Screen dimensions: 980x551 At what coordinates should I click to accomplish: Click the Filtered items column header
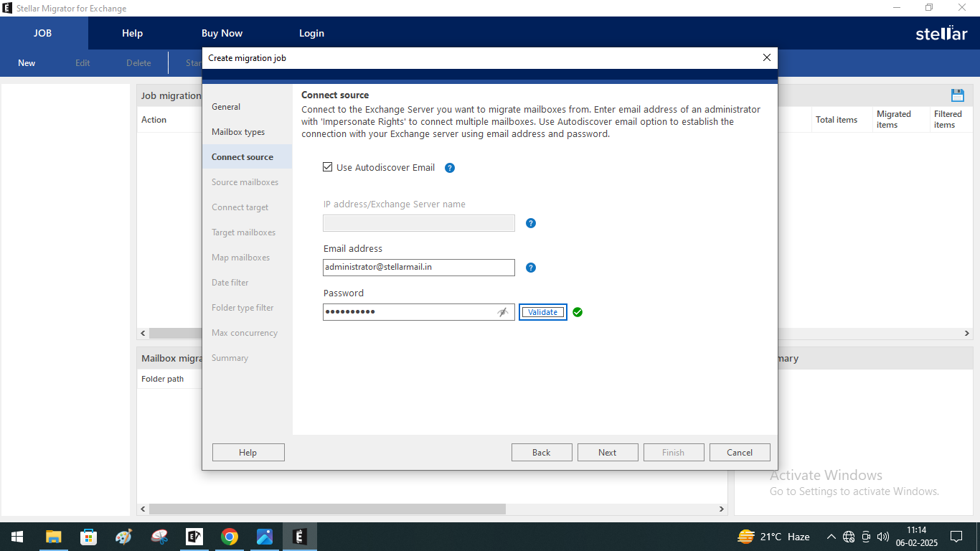tap(951, 119)
